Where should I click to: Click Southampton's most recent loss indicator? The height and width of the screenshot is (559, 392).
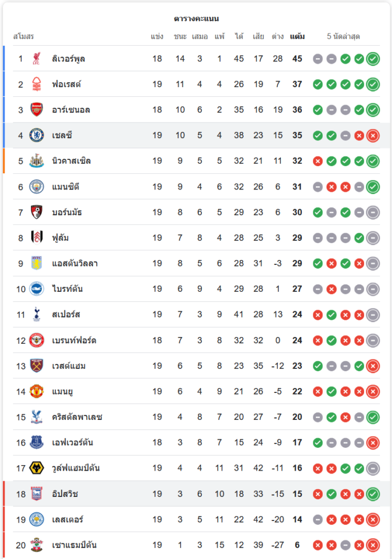[x=373, y=545]
